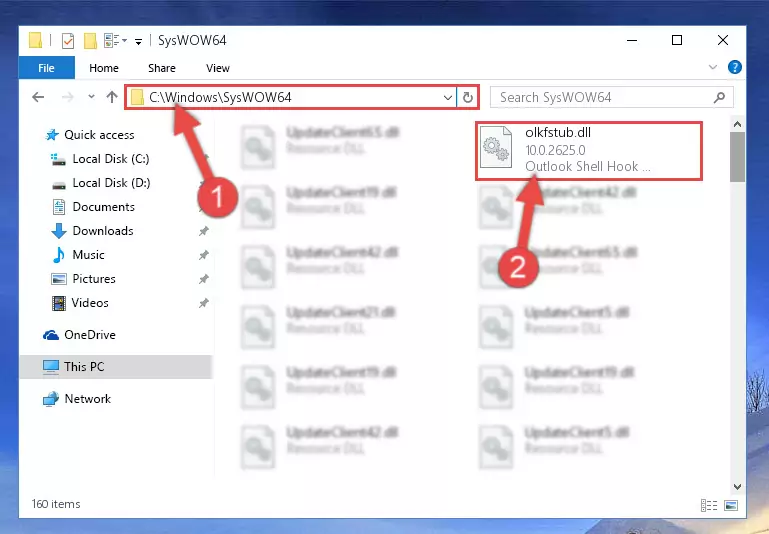Switch to the View ribbon tab

[x=218, y=68]
